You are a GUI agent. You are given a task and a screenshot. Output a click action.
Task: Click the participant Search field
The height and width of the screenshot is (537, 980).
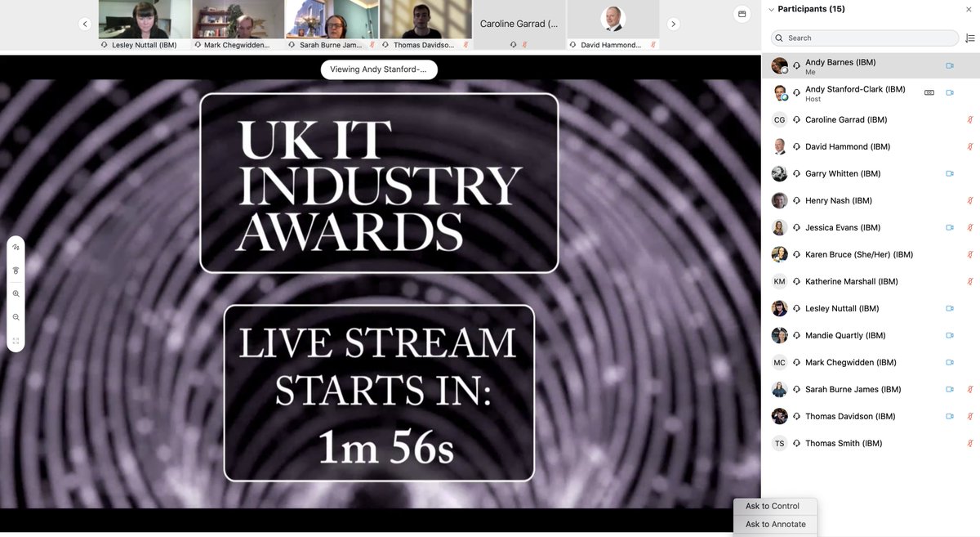865,38
